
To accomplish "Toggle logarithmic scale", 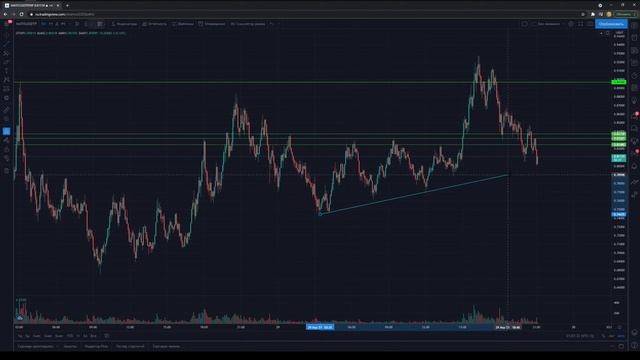I will (611, 336).
